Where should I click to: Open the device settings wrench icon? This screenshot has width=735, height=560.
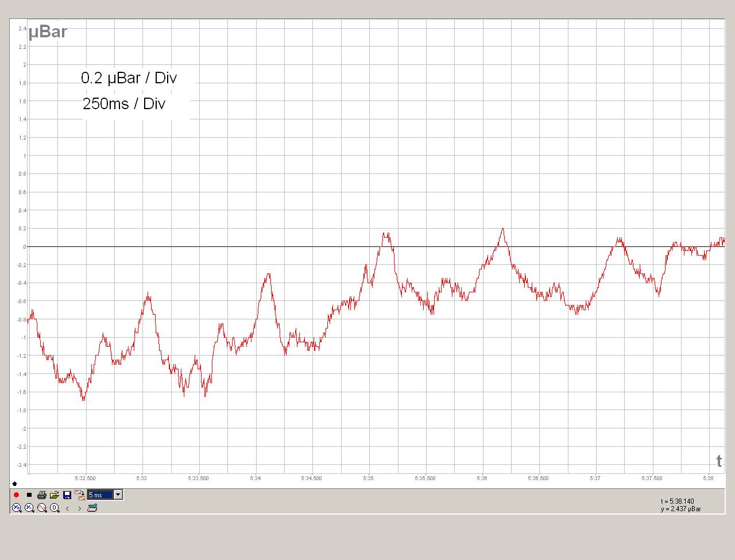(92, 508)
